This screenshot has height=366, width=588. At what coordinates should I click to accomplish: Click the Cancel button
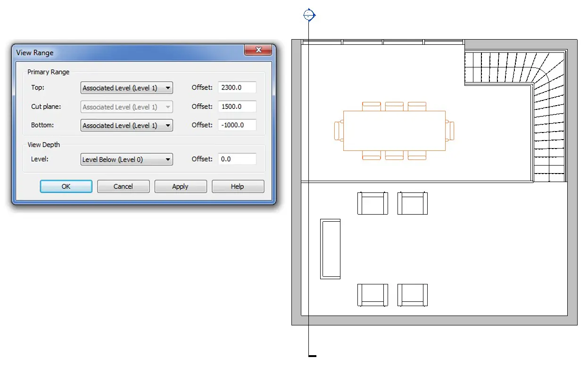123,186
